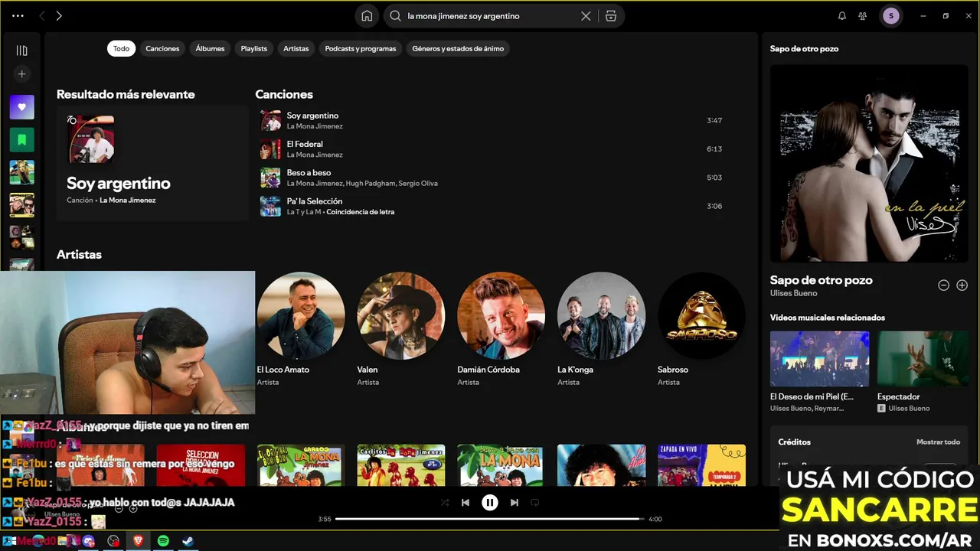The height and width of the screenshot is (551, 980).
Task: Open Spotify from the taskbar
Action: (163, 541)
